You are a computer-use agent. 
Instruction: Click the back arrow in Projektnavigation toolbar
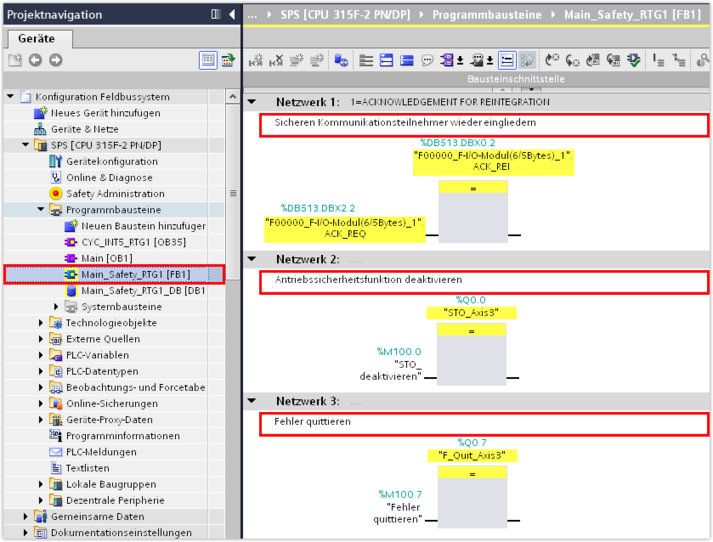tap(35, 60)
